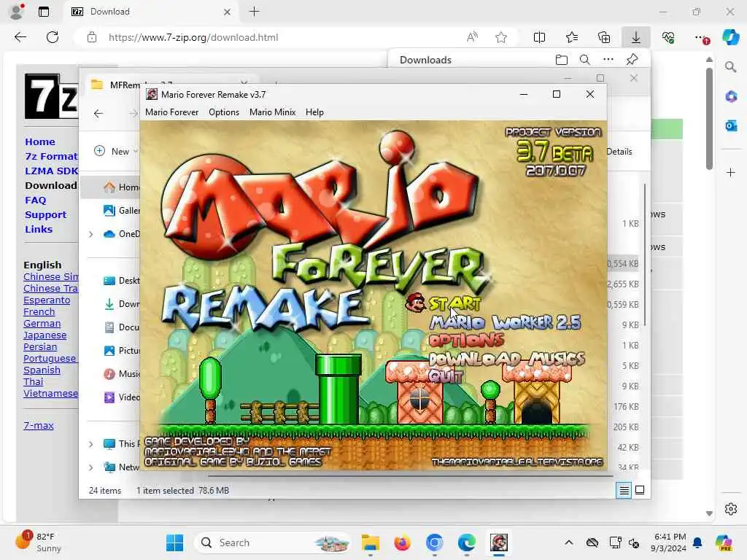Open Edge Settings and more menu
Screen dimensions: 747x560
pos(701,37)
